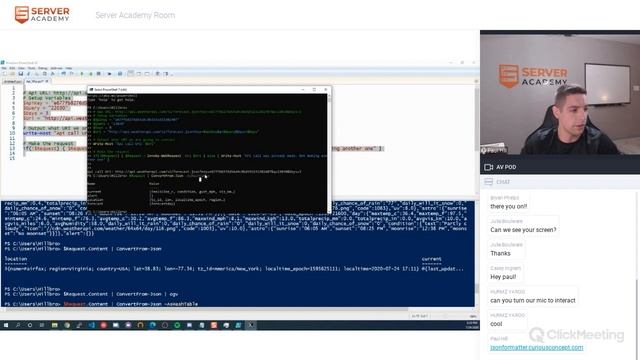Image resolution: width=640 pixels, height=360 pixels.
Task: Click the Stop Operation square icon
Action: (98, 73)
